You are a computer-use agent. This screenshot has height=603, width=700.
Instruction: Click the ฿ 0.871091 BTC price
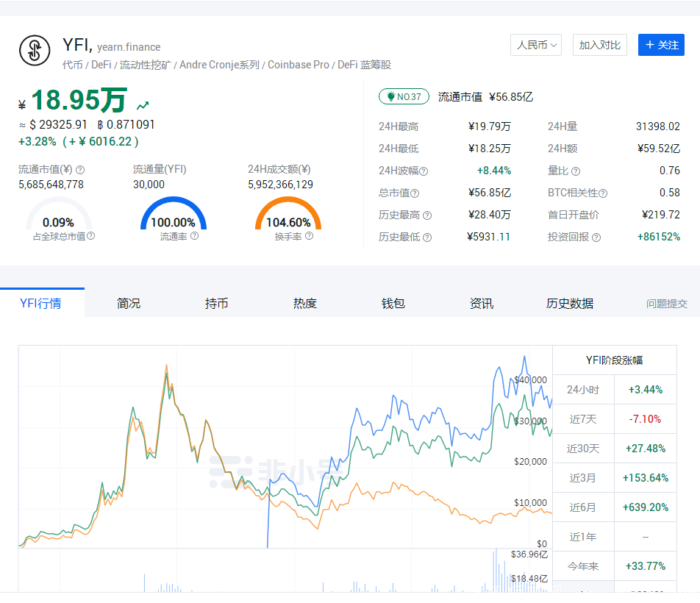coord(126,124)
